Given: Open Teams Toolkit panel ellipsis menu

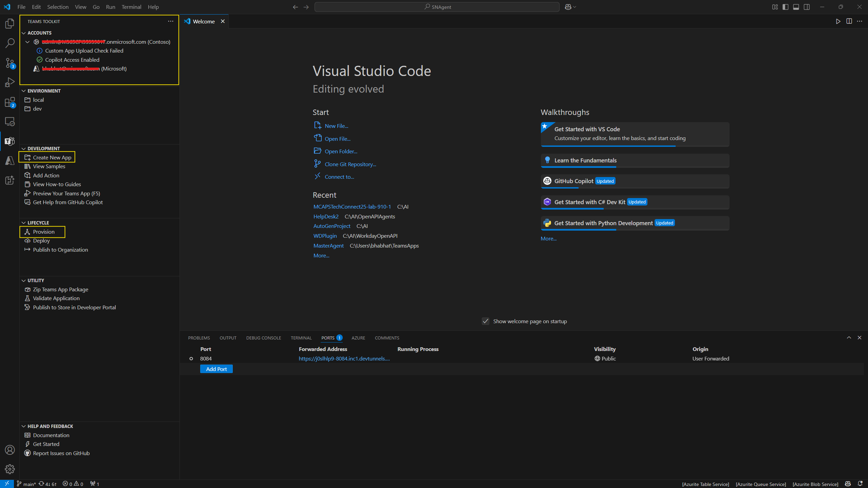Looking at the screenshot, I should (x=171, y=21).
